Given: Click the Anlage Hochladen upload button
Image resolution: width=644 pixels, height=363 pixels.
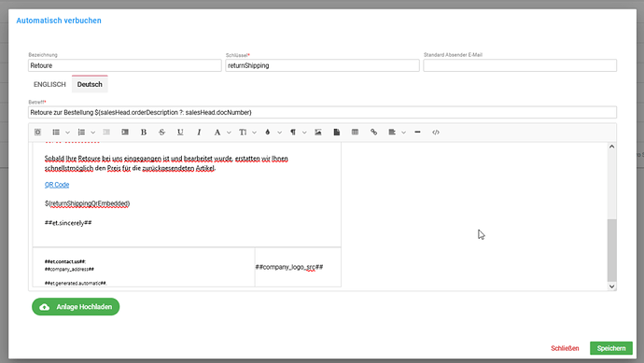Looking at the screenshot, I should coord(76,307).
